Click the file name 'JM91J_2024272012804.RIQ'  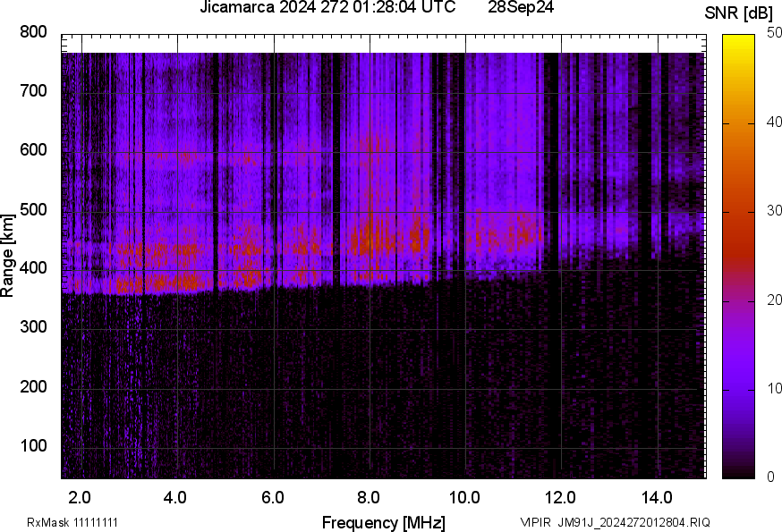pos(634,522)
